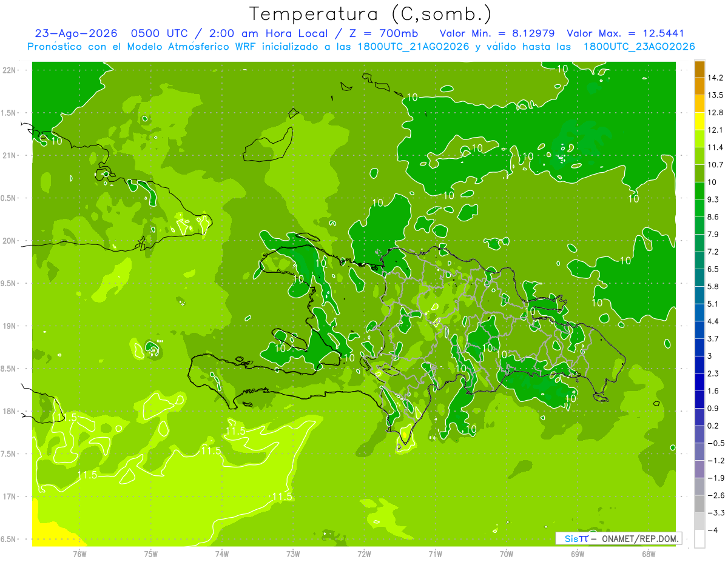Screen dimensions: 728x562
Task: Pick the brown-orange swatch above 14.2
Action: click(699, 69)
